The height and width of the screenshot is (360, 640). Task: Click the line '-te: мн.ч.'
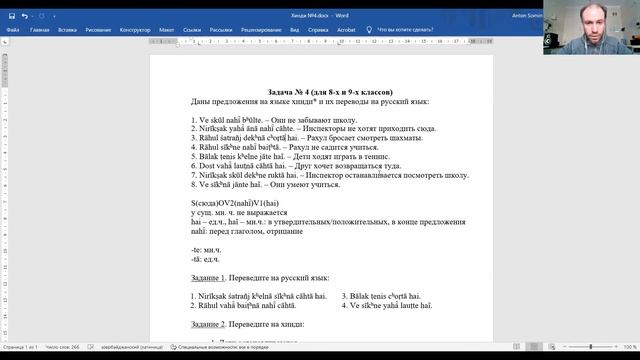tap(206, 250)
